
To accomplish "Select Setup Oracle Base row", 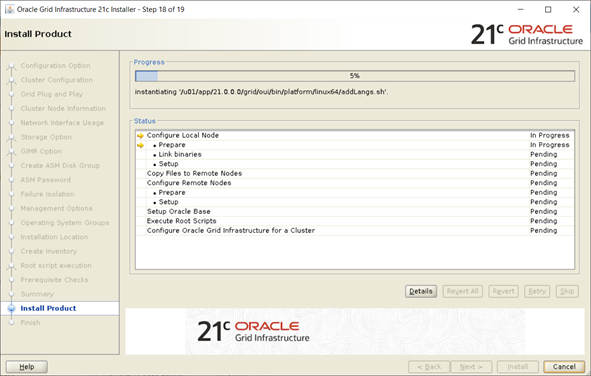I will (355, 211).
